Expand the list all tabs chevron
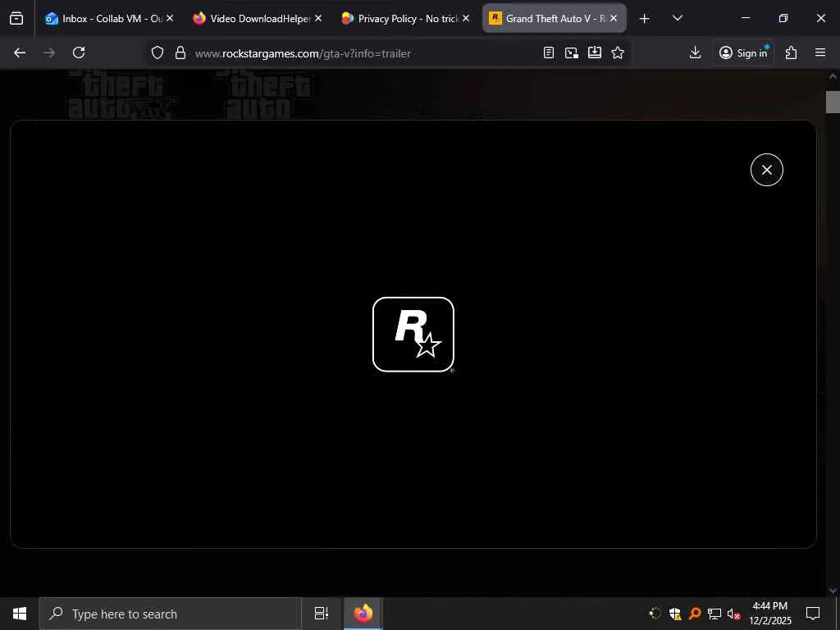Image resolution: width=840 pixels, height=630 pixels. 677,18
